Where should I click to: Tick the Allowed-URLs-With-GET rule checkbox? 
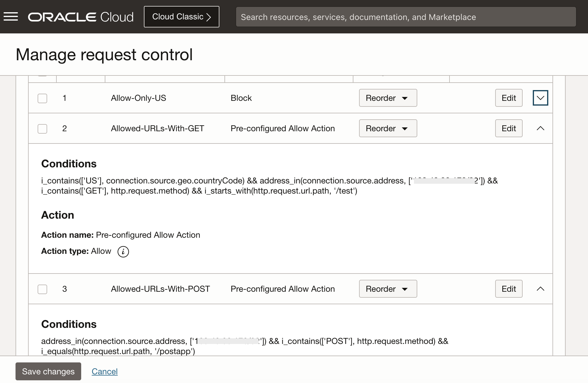tap(42, 129)
